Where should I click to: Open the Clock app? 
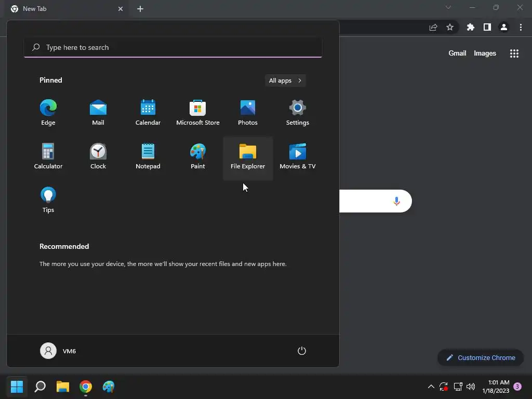[x=98, y=156]
